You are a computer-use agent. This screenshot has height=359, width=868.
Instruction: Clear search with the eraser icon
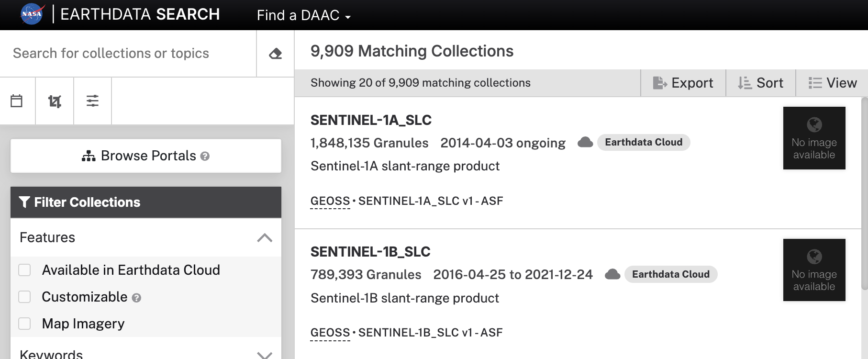(x=276, y=54)
